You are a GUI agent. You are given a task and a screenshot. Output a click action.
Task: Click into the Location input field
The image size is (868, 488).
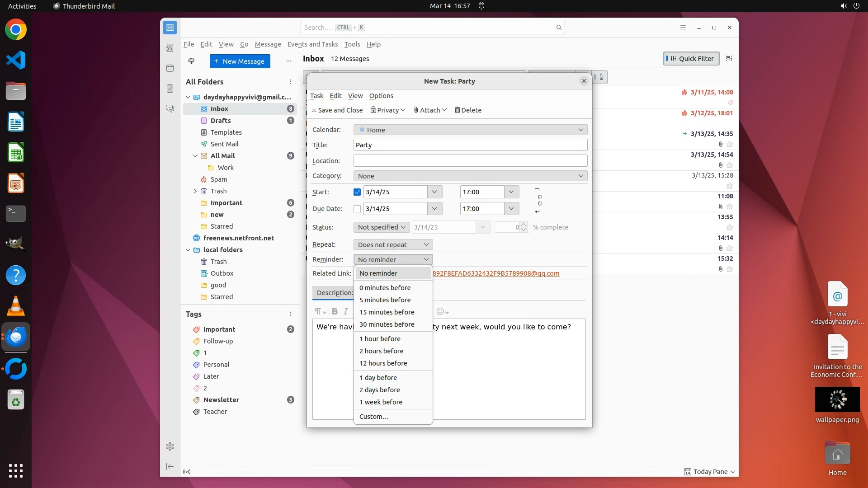pyautogui.click(x=470, y=160)
